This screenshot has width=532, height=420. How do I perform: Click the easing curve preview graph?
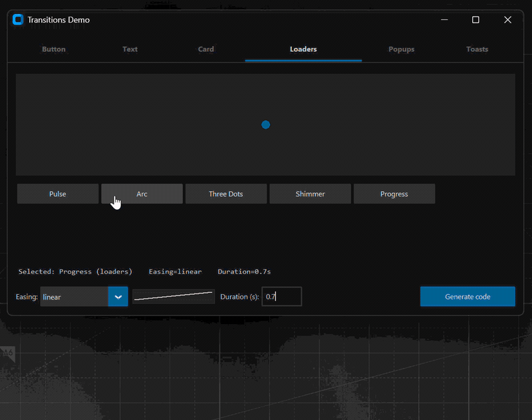coord(174,296)
